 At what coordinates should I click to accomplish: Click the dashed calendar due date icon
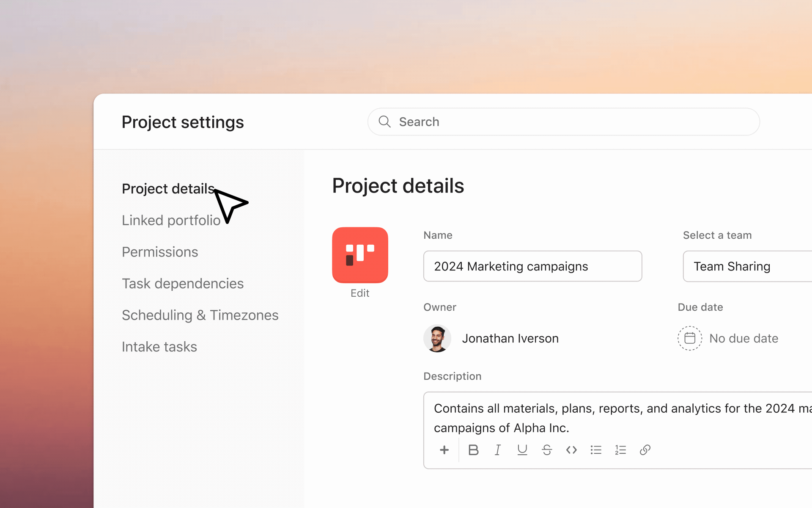tap(690, 338)
